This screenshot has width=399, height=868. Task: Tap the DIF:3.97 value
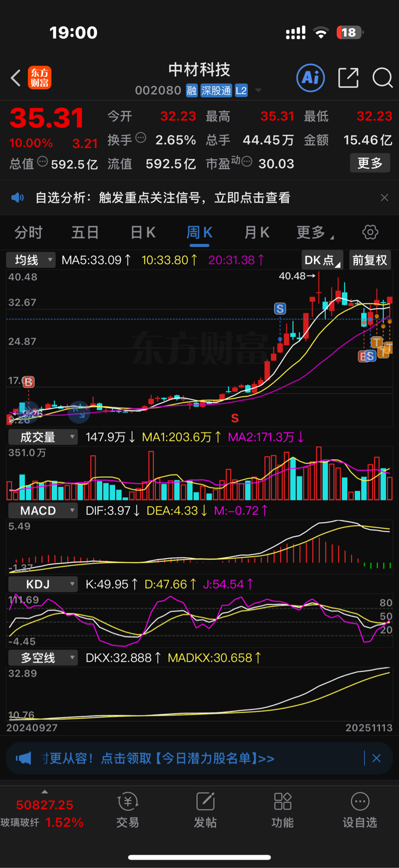pyautogui.click(x=113, y=511)
